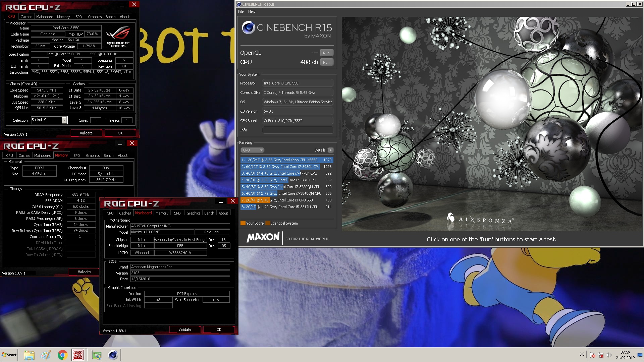Click Validate in the Mainboard CPU-Z window
This screenshot has height=362, width=644.
pyautogui.click(x=185, y=329)
